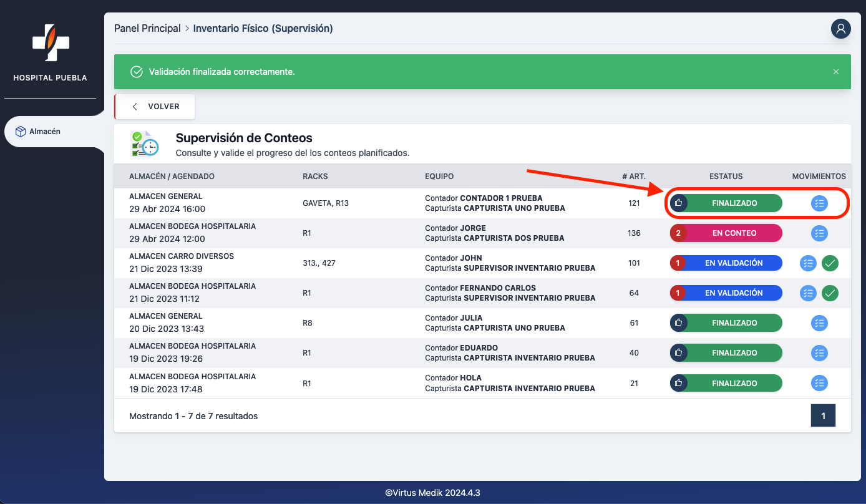Screen dimensions: 866x504
Task: Open movements list for GAVETA, R13 row
Action: (819, 203)
